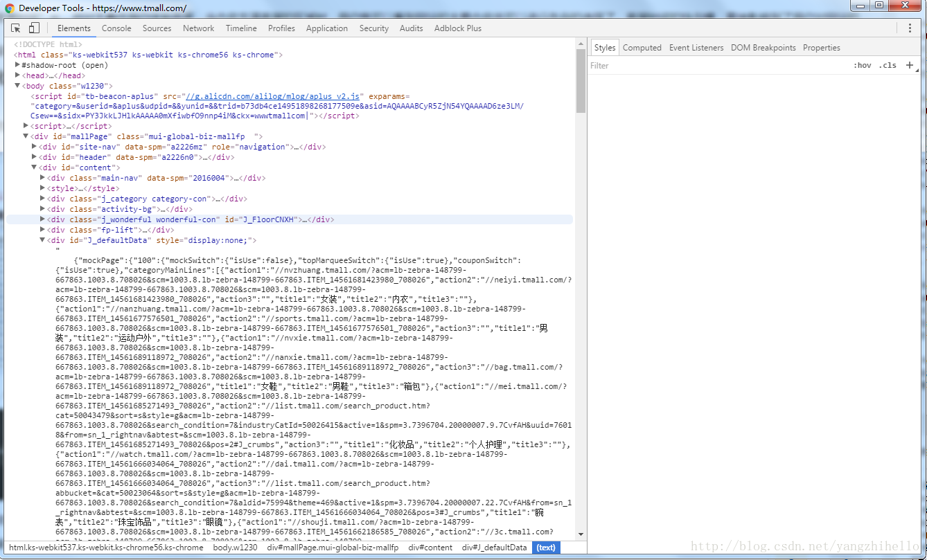Select the Event Listeners sidebar tab
927x560 pixels.
[696, 48]
